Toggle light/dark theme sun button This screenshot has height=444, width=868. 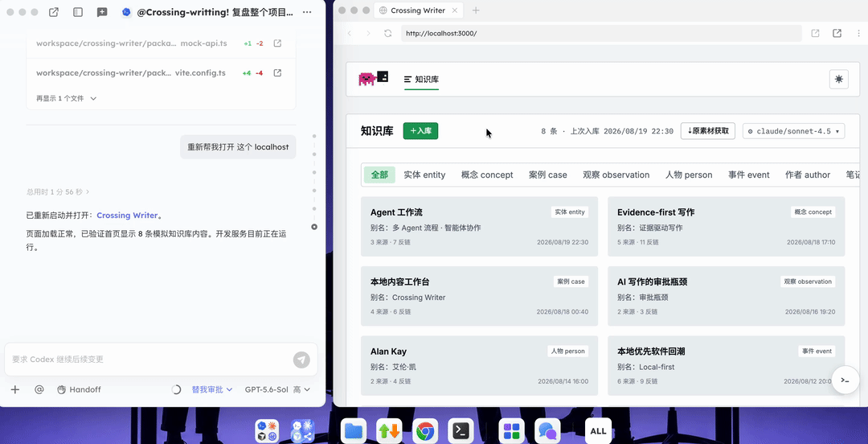[838, 80]
